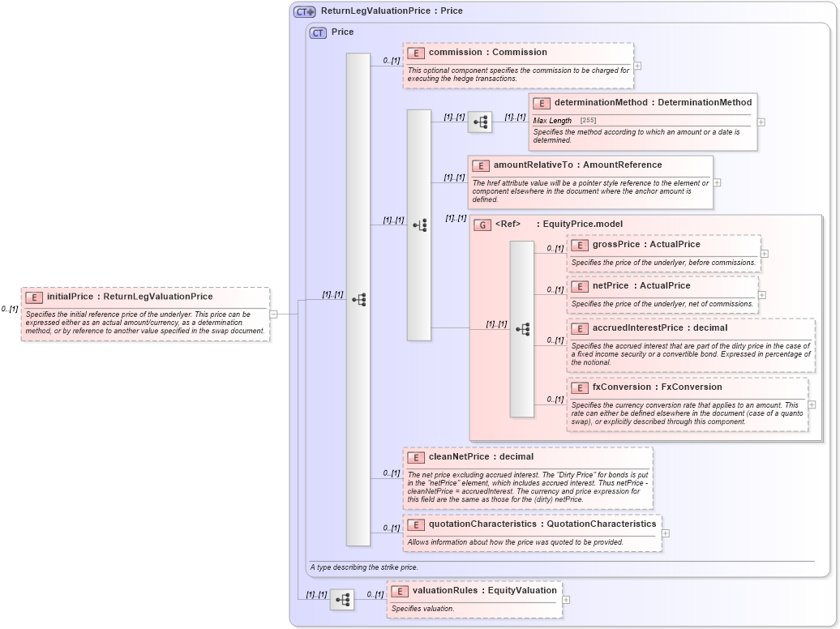Click the commission description about hedge transactions
Screen dimensions: 840x629
[518, 75]
